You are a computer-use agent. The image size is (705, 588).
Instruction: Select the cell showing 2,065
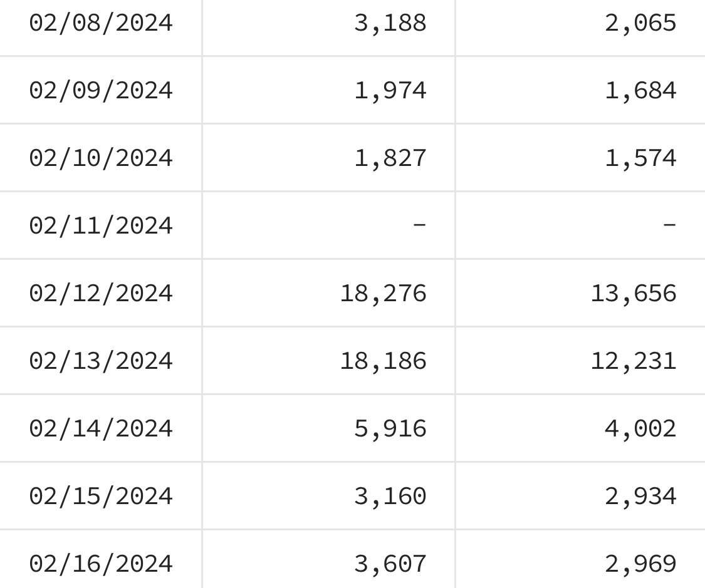click(580, 23)
